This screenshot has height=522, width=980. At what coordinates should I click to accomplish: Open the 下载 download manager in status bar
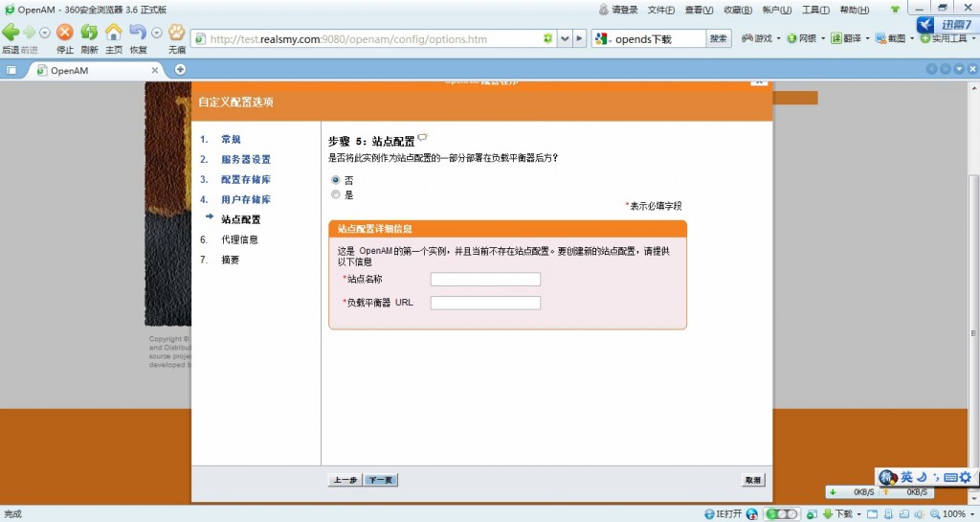point(837,514)
